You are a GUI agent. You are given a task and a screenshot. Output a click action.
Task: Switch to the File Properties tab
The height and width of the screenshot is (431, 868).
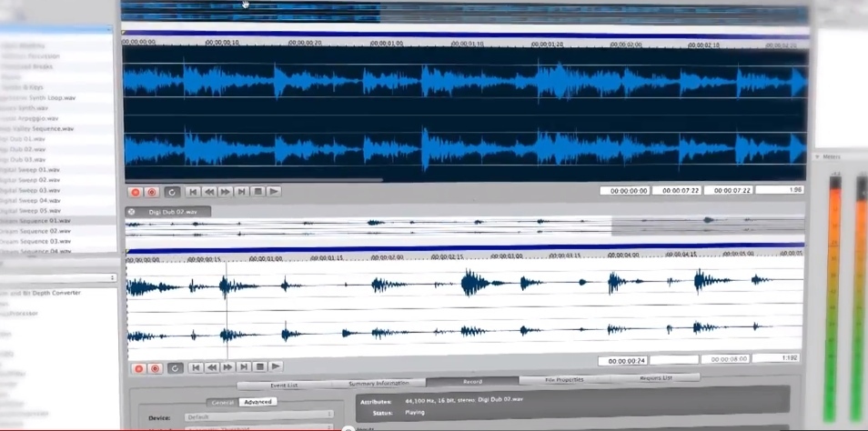564,379
